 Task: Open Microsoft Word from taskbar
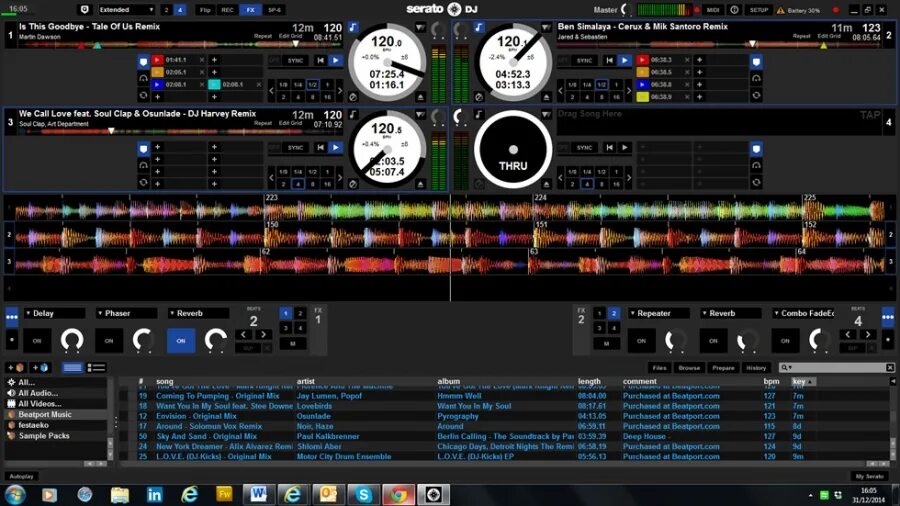[258, 495]
